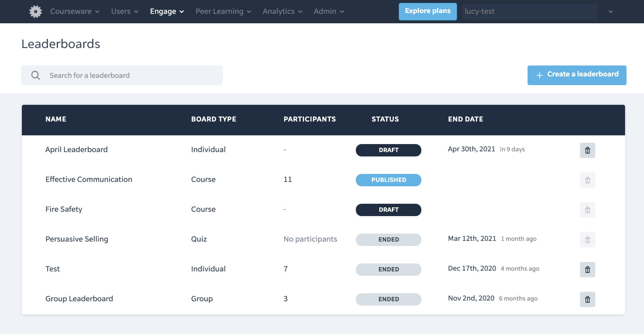Click the Leaderboards page heading

click(x=61, y=44)
